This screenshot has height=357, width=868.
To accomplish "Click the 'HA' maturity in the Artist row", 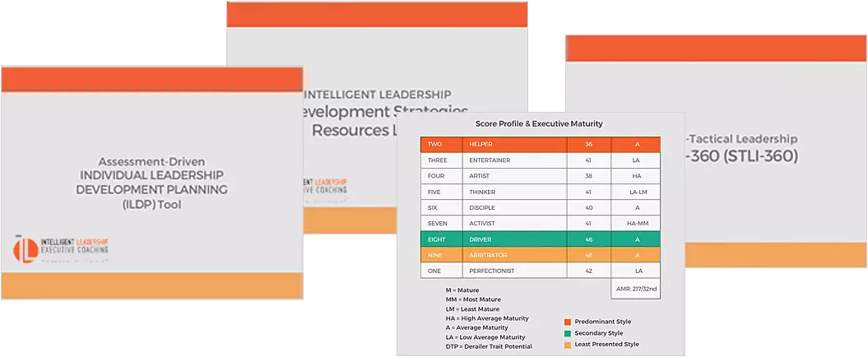I will (635, 176).
